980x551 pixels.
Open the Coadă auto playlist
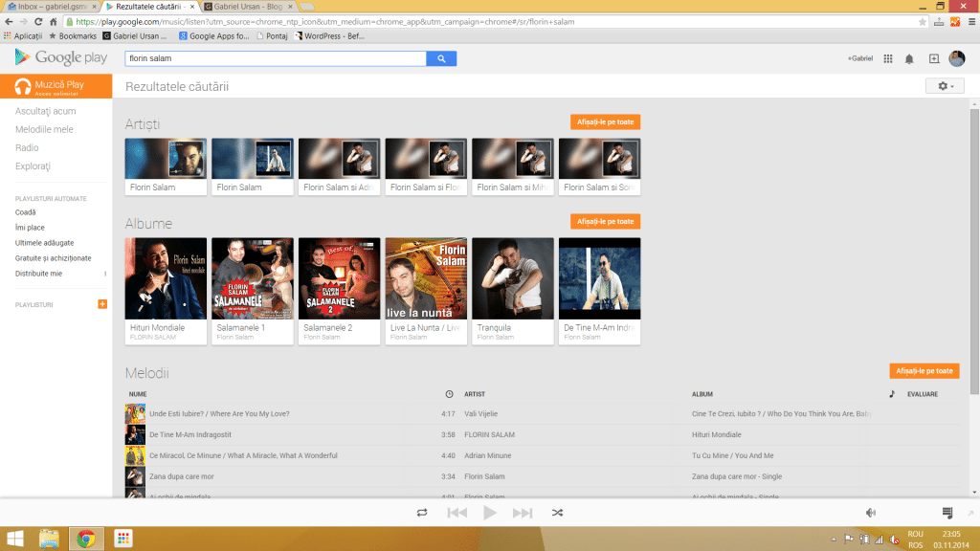pyautogui.click(x=26, y=212)
